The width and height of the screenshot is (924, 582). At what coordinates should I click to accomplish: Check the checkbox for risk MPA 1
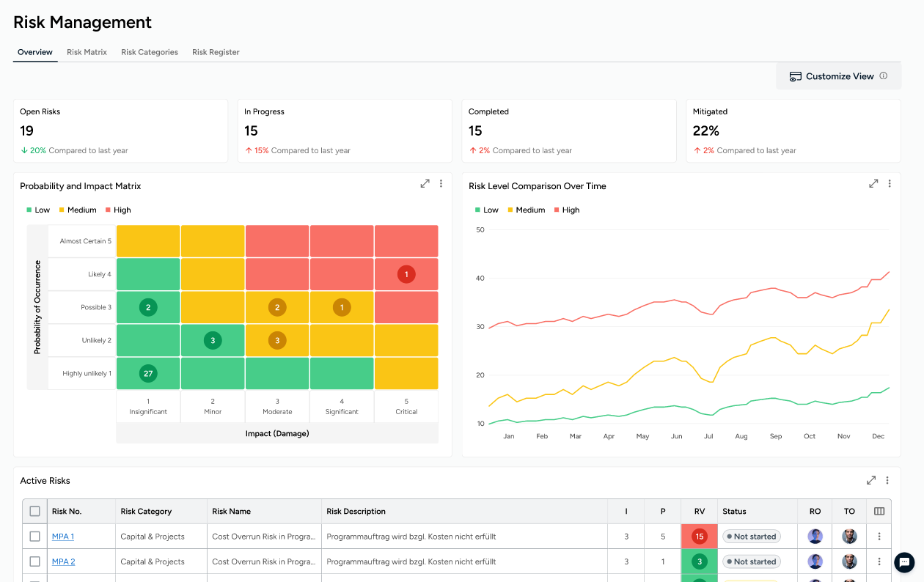pyautogui.click(x=34, y=536)
